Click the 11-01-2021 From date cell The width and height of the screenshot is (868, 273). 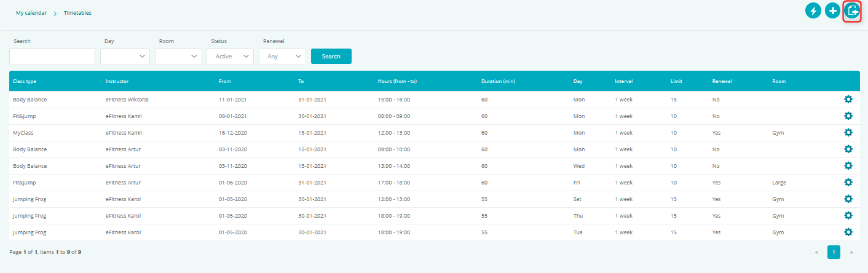[233, 100]
